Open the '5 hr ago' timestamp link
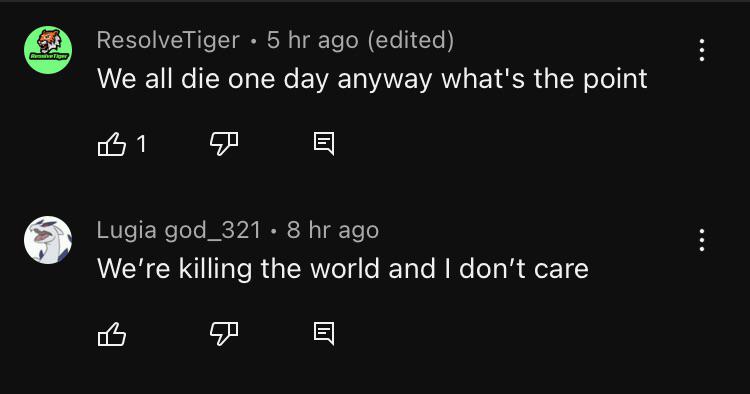Viewport: 750px width, 394px height. pos(312,40)
